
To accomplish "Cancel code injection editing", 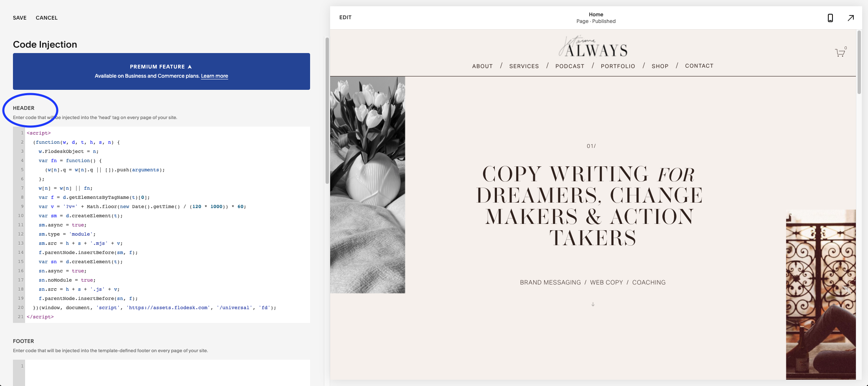I will (47, 18).
